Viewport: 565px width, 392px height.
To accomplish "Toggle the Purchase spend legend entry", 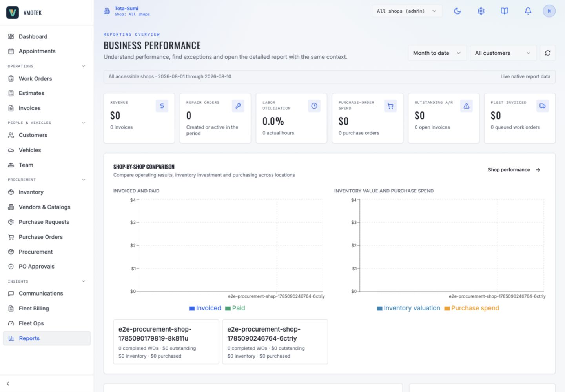I will [472, 308].
